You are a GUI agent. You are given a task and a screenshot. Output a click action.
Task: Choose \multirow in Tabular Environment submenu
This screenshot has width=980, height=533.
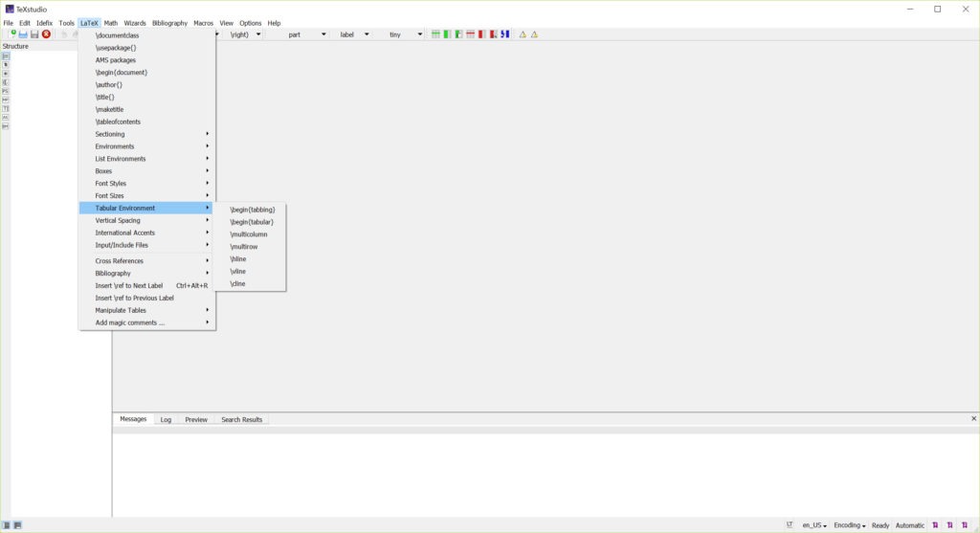coord(250,246)
